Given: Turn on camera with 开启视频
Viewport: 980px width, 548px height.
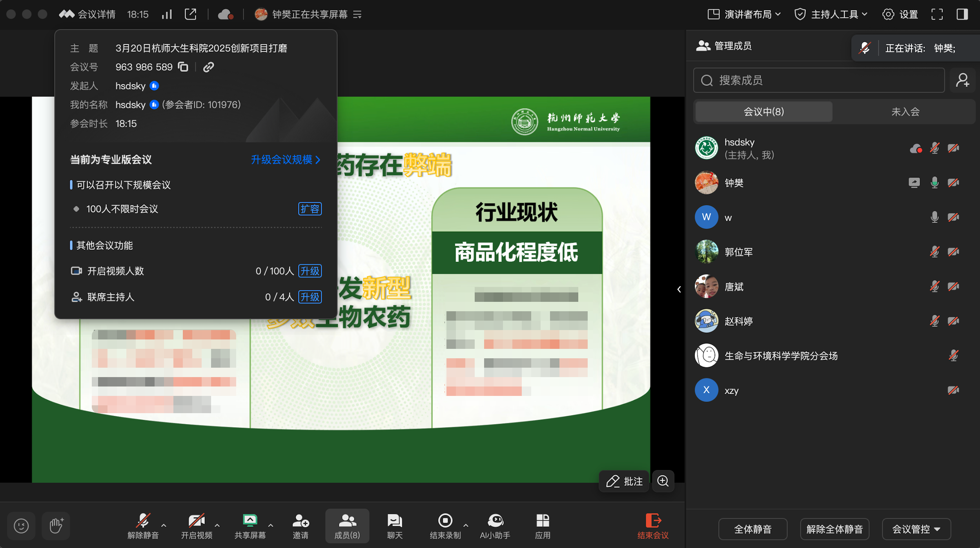Looking at the screenshot, I should pyautogui.click(x=196, y=526).
